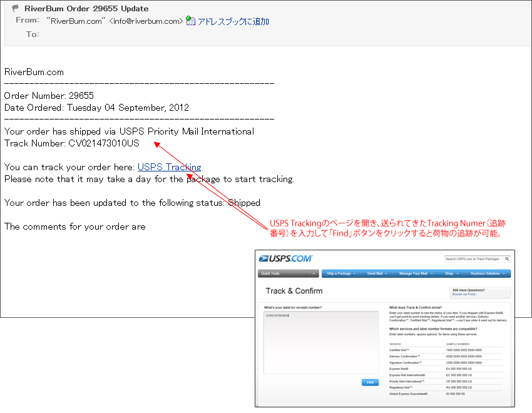This screenshot has height=413, width=532.
Task: Click the 'Still Have Questions?' heading
Action: [469, 290]
